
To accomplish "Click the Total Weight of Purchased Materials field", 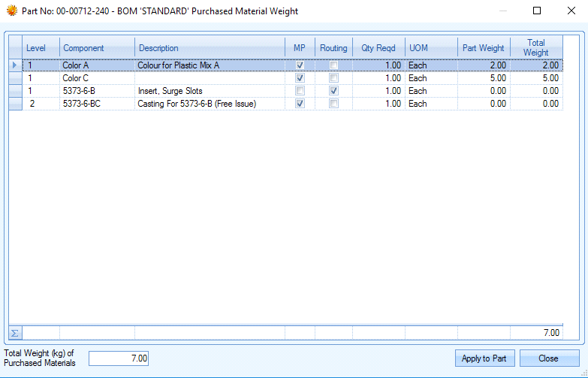I will (119, 358).
